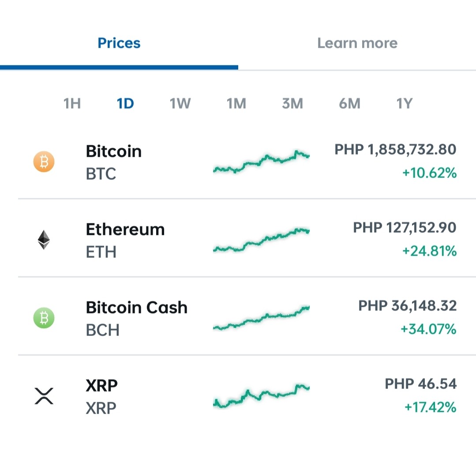The width and height of the screenshot is (476, 452).
Task: Open the Bitcoin Cash sparkline chart
Action: (x=261, y=318)
